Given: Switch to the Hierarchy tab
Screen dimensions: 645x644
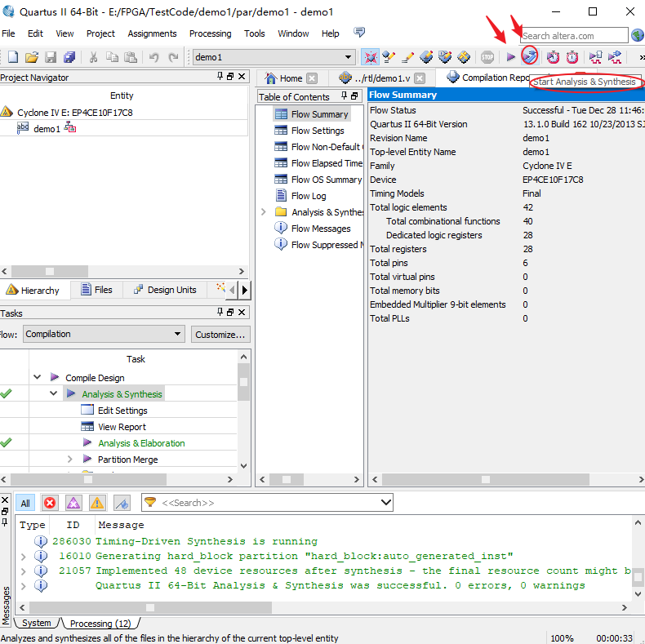Looking at the screenshot, I should tap(33, 290).
